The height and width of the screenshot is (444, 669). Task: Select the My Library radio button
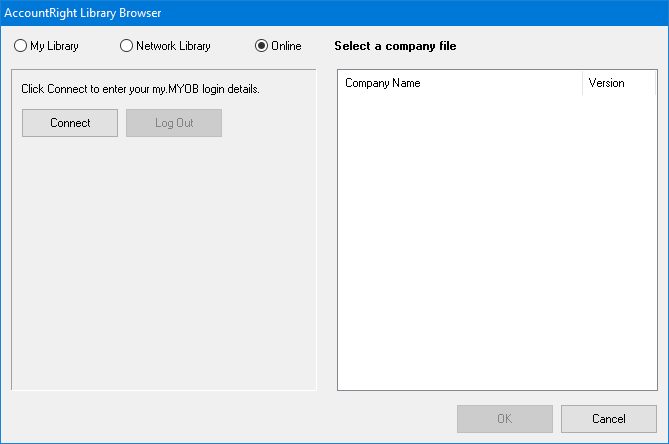point(21,46)
